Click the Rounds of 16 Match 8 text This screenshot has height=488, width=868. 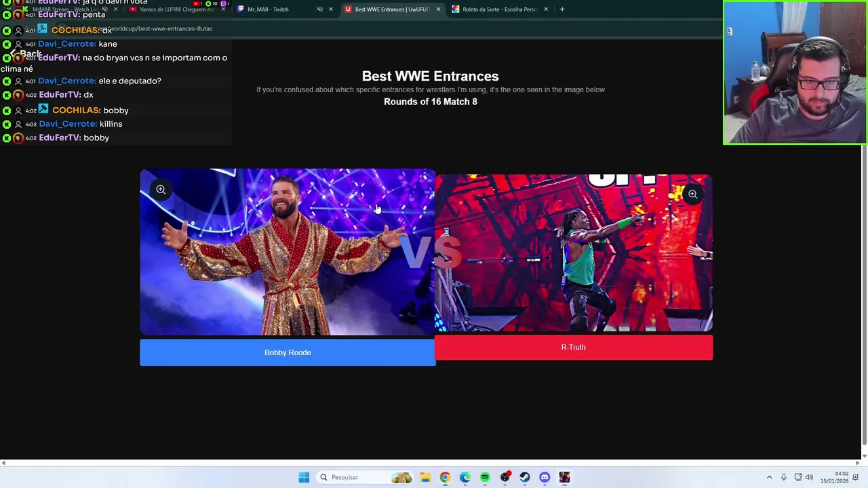[431, 102]
